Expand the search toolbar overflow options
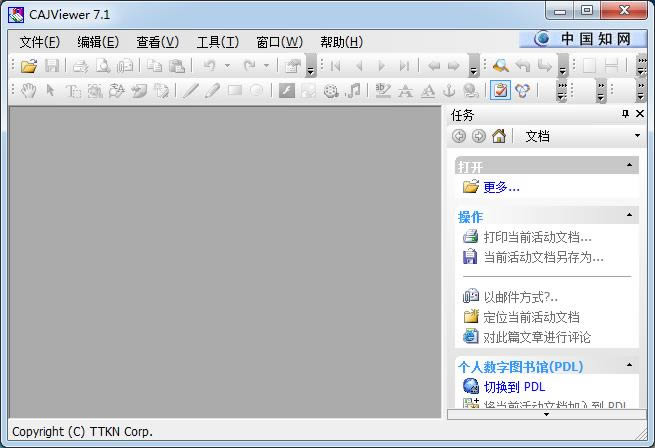 [x=562, y=66]
